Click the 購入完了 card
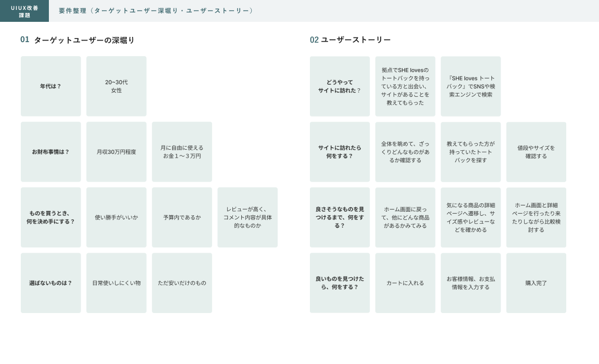599x364 pixels. point(536,283)
